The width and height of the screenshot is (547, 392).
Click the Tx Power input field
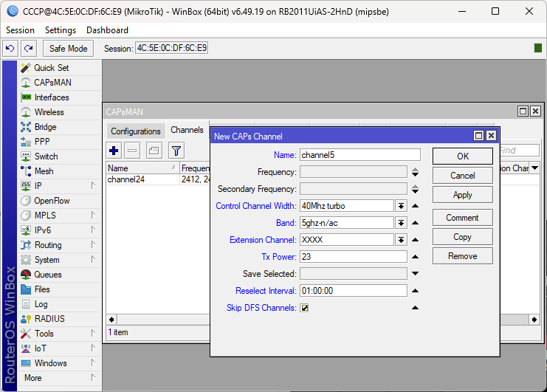pos(354,257)
